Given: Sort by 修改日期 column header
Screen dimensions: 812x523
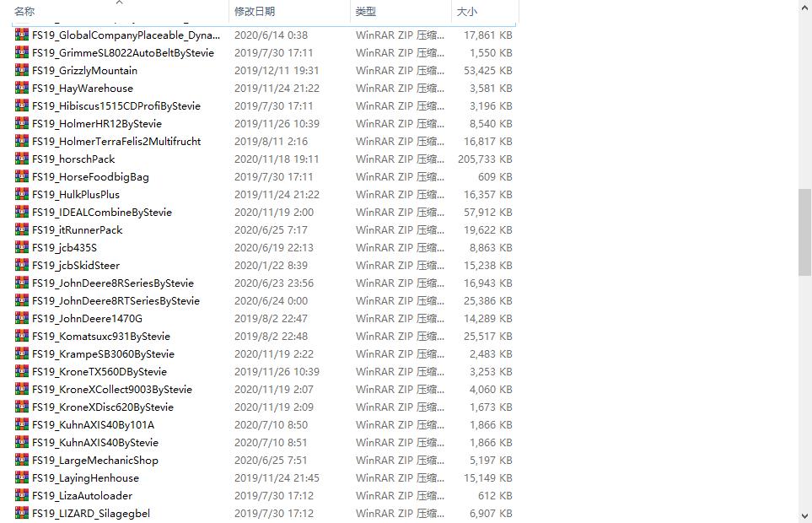Looking at the screenshot, I should [x=289, y=11].
